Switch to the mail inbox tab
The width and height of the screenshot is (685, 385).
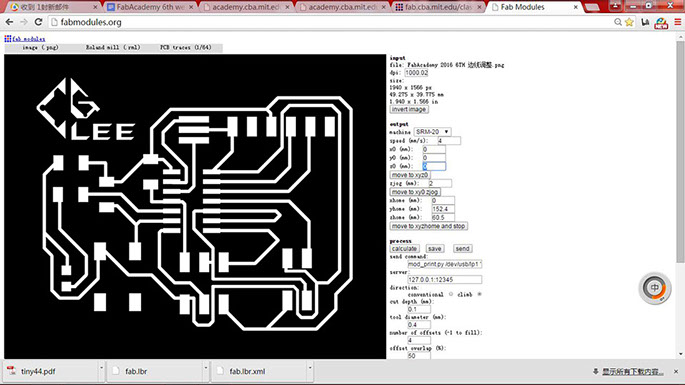point(51,7)
